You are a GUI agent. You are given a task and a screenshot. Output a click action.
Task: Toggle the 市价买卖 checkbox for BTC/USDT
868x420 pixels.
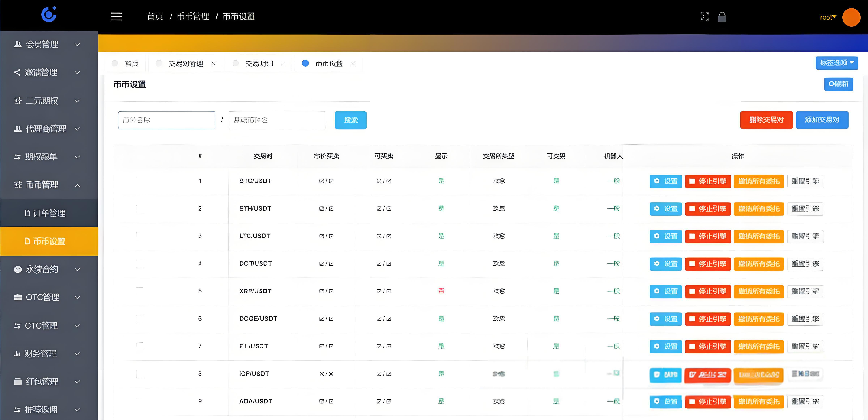(x=321, y=181)
